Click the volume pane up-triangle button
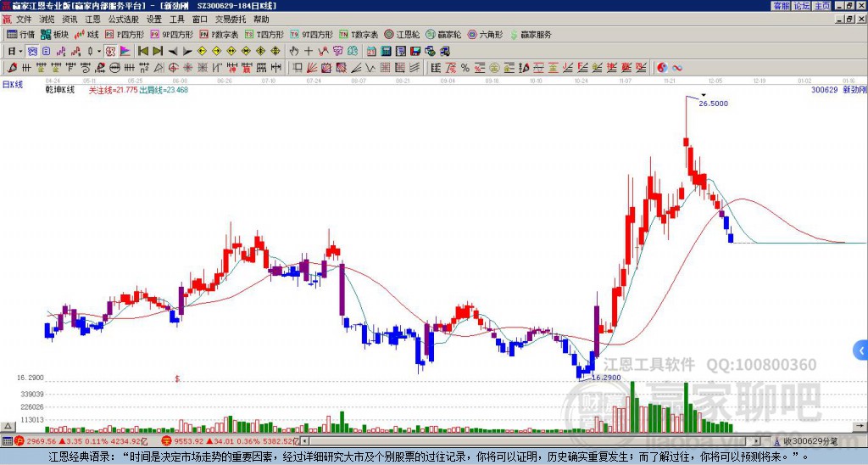 [8, 426]
